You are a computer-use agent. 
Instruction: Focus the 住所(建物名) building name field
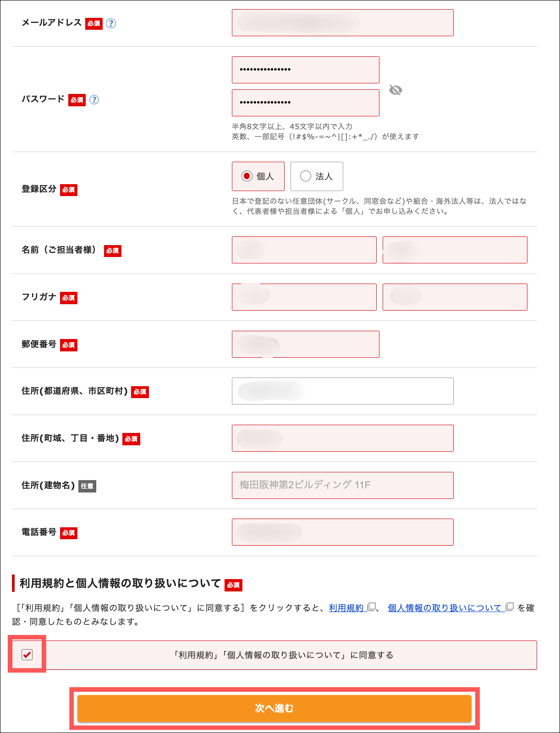[342, 485]
